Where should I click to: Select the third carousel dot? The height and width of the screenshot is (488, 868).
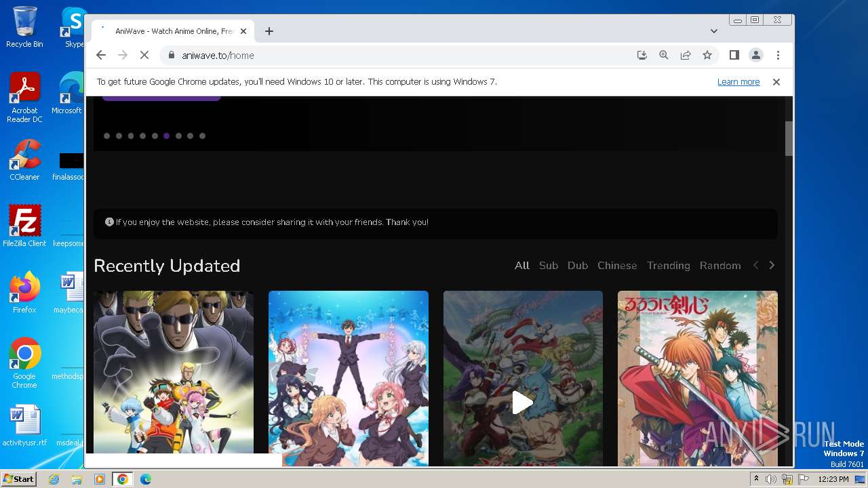[131, 136]
